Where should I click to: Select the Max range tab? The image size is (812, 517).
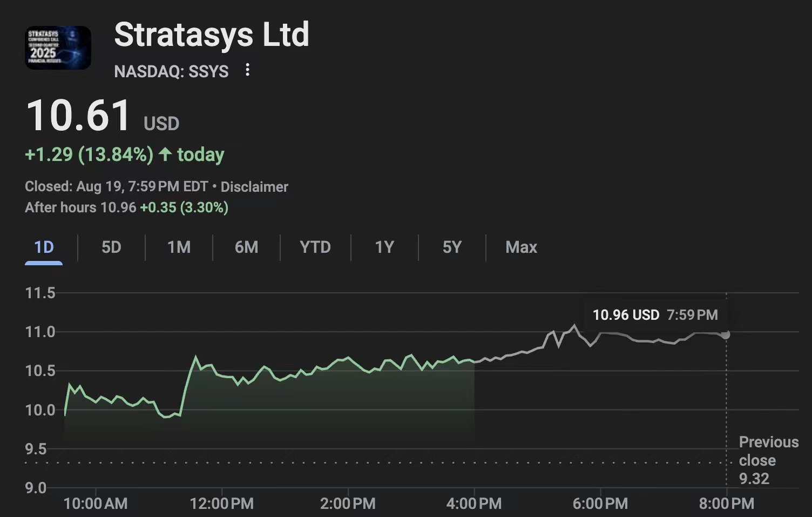521,247
